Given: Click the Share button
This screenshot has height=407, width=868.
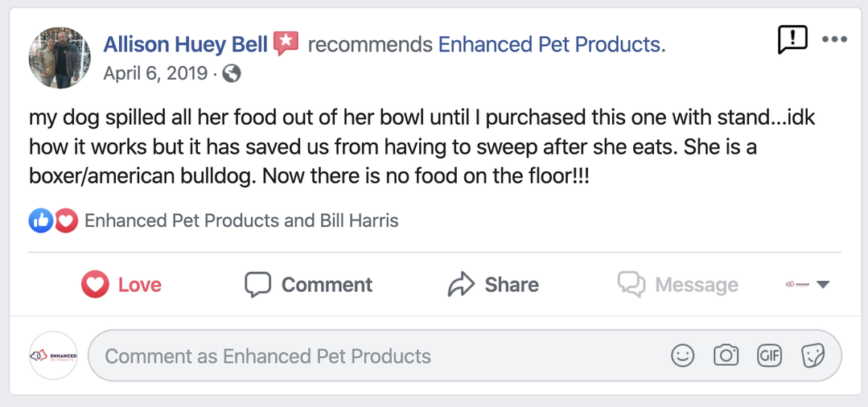Looking at the screenshot, I should click(493, 285).
